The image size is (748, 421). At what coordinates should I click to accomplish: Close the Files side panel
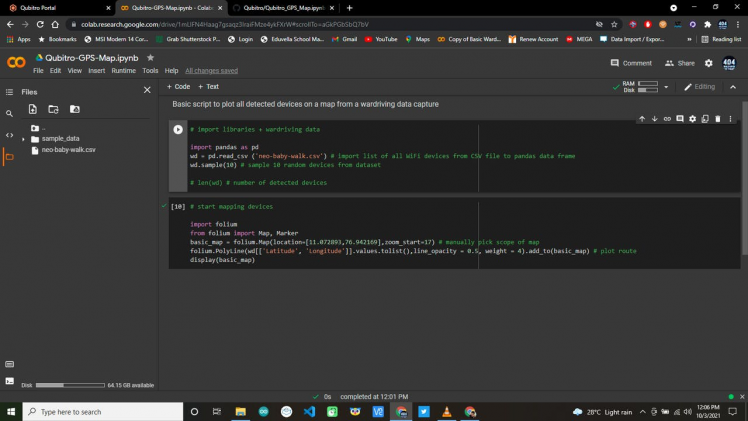[x=147, y=90]
